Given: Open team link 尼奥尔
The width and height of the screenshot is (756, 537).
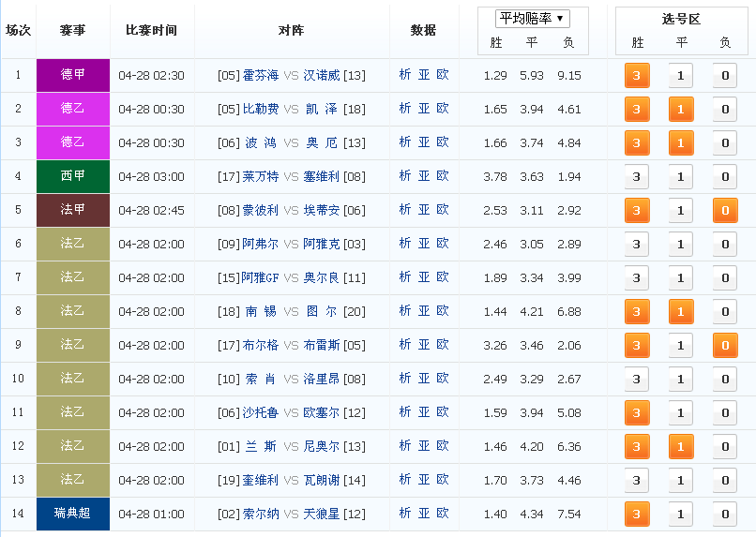Looking at the screenshot, I should 322,446.
